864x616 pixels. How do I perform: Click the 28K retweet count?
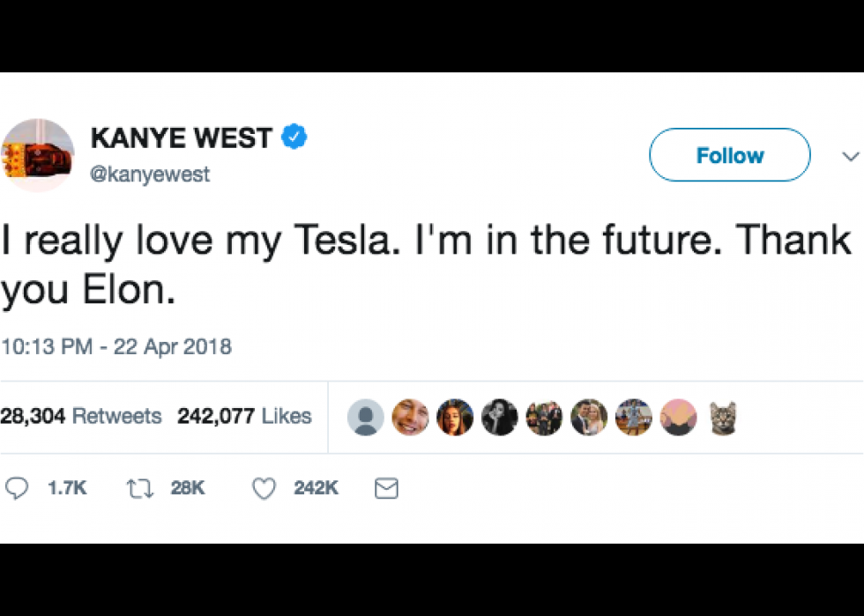[187, 488]
